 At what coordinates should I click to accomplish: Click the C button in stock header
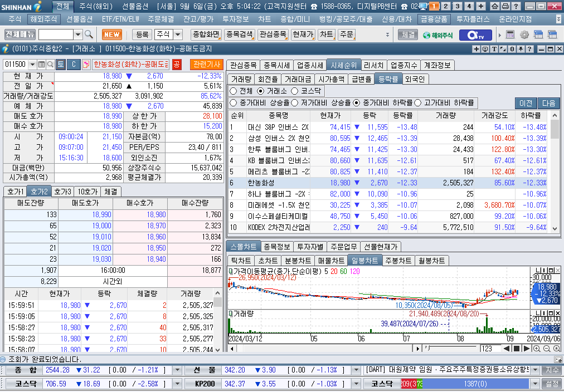coord(74,65)
